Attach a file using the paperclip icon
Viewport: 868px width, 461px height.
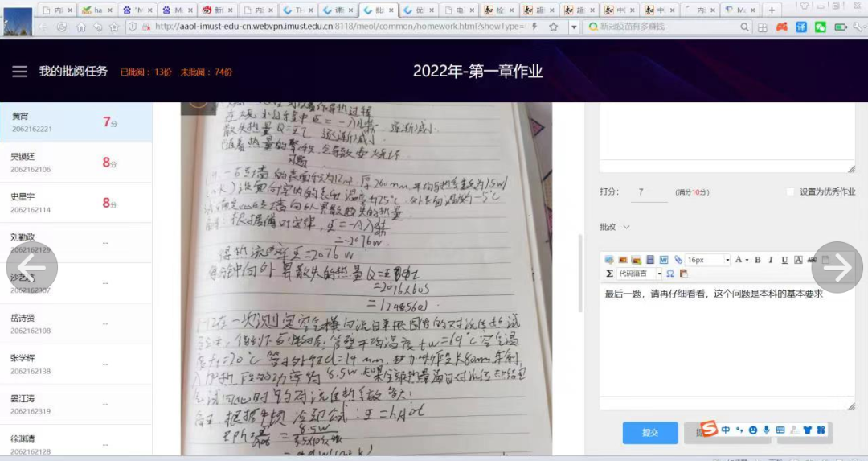[678, 260]
